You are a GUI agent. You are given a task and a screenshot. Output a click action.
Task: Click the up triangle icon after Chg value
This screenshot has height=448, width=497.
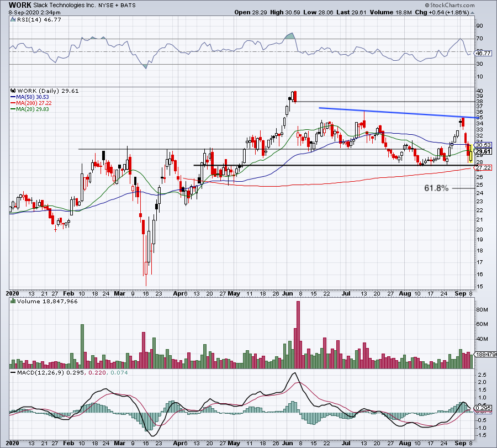click(x=472, y=13)
